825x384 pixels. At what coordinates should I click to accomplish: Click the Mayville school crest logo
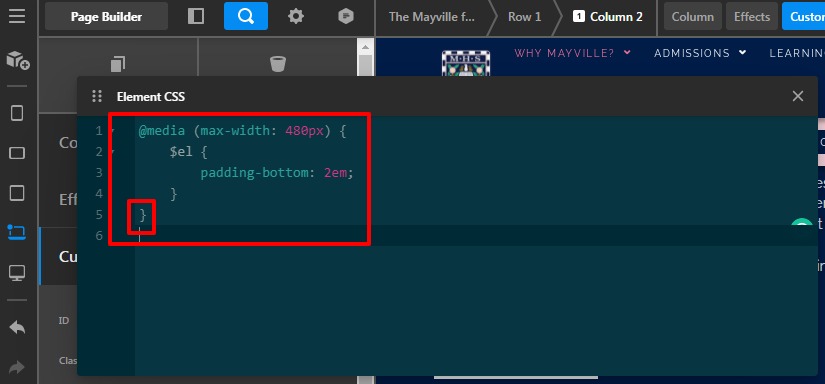[x=466, y=63]
